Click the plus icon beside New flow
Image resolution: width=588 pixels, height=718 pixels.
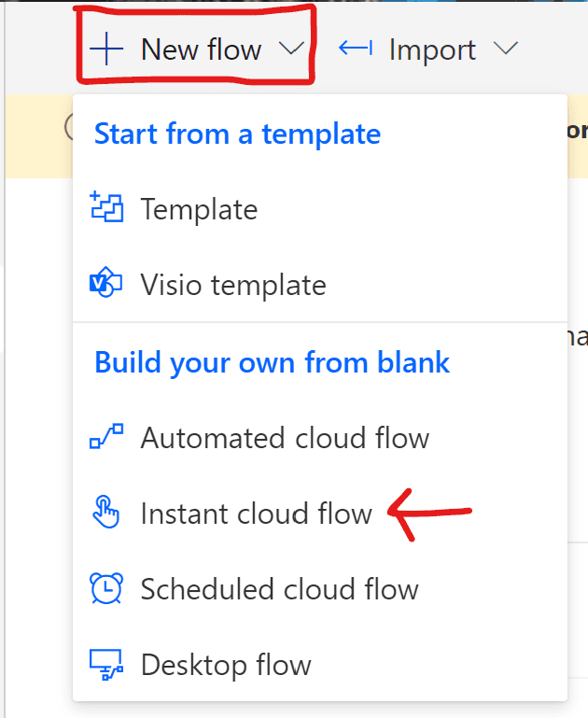tap(109, 49)
